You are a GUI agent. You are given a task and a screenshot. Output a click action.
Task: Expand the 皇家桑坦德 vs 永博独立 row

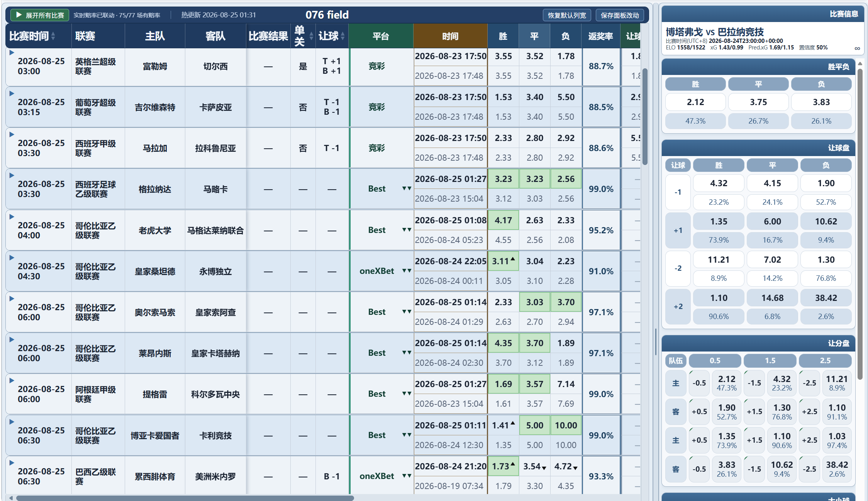pos(12,258)
